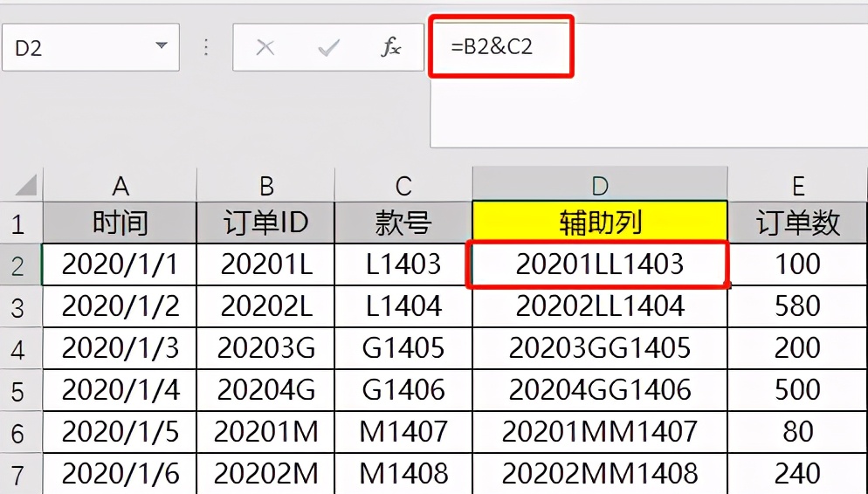This screenshot has height=494, width=868.
Task: Select style number cell G1405
Action: (x=403, y=348)
